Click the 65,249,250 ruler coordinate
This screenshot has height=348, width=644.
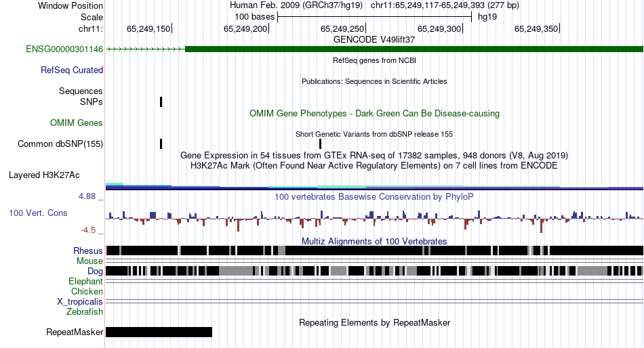342,28
